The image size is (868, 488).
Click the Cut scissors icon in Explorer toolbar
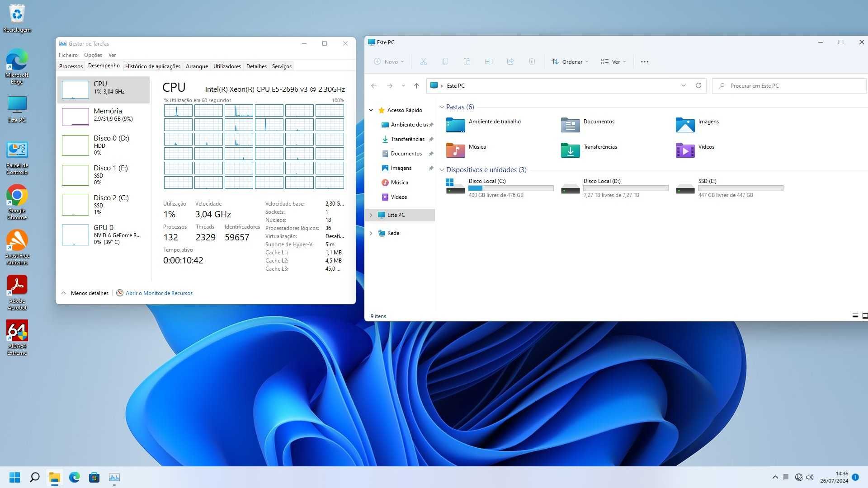tap(423, 61)
